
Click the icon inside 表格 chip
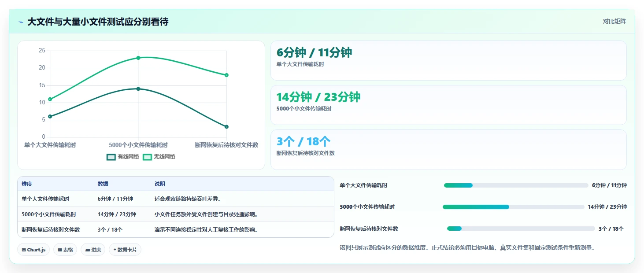tap(60, 250)
